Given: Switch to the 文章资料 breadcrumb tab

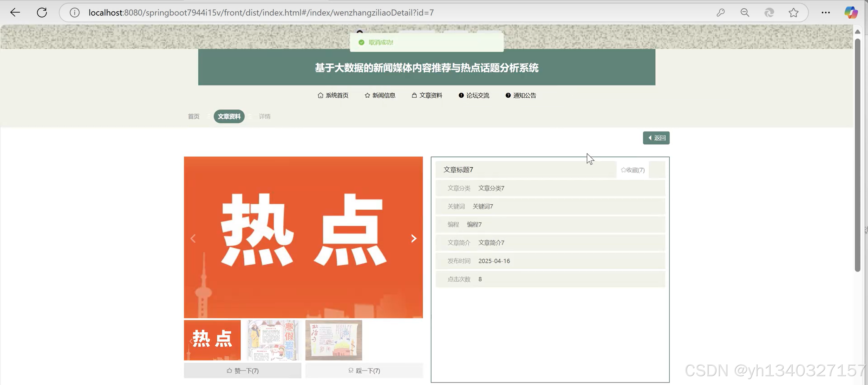Looking at the screenshot, I should [x=229, y=116].
